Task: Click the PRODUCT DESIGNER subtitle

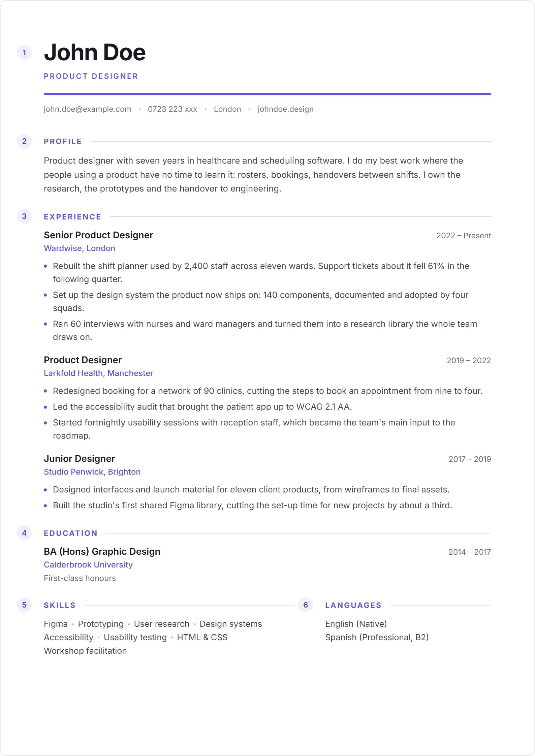Action: coord(91,76)
